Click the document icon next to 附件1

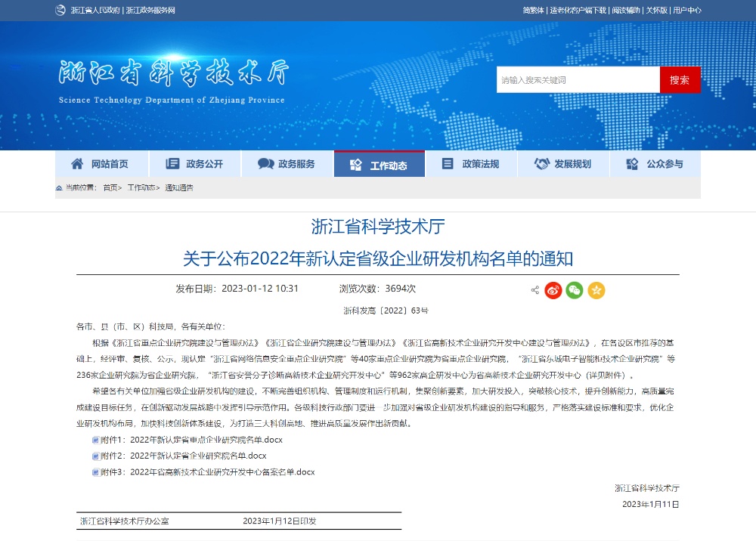tap(95, 440)
